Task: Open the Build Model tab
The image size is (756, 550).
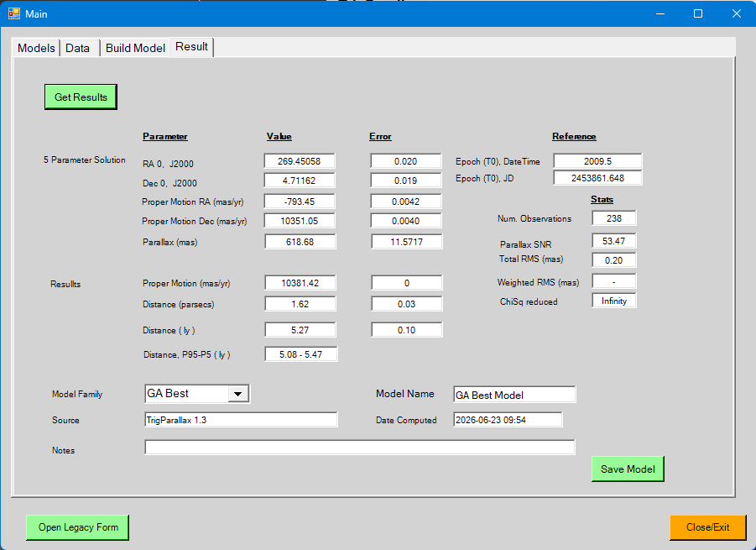Action: tap(135, 48)
